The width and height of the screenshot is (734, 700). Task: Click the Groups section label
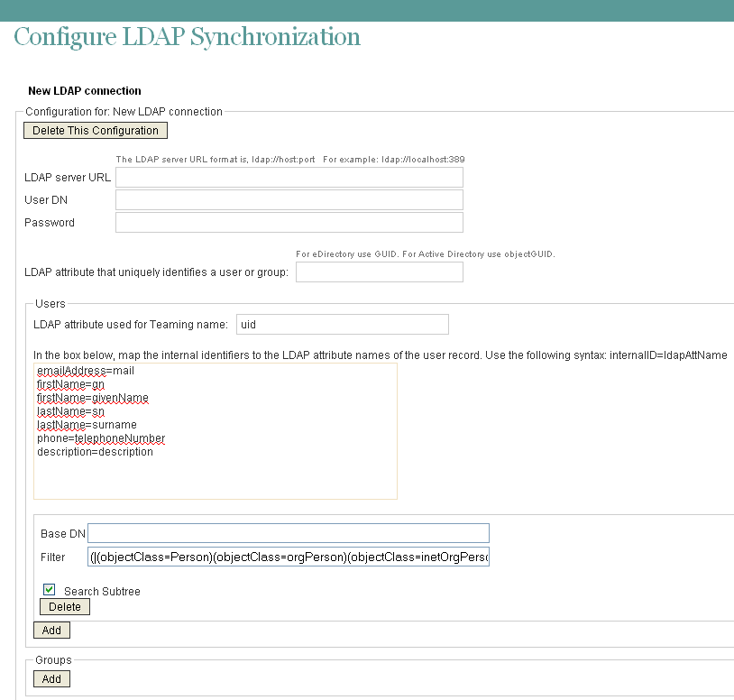point(52,659)
